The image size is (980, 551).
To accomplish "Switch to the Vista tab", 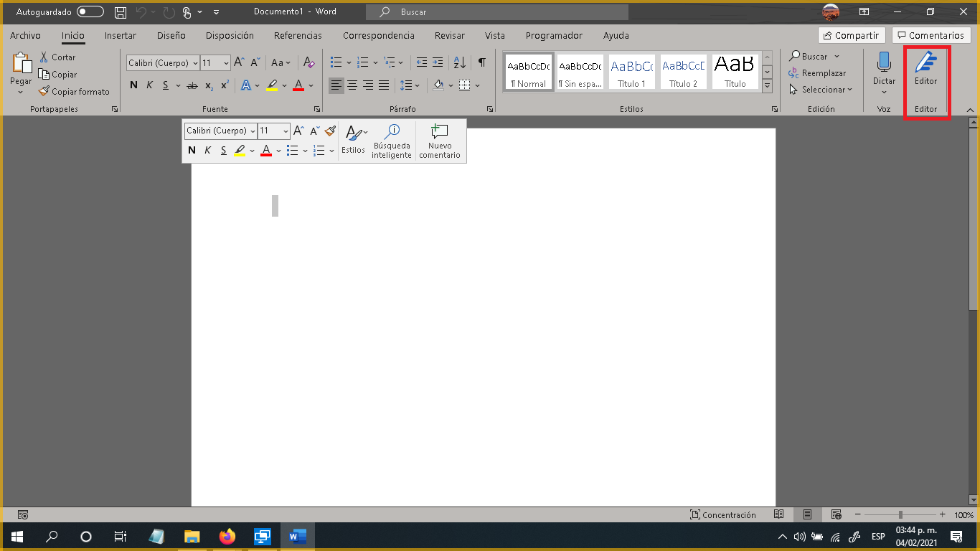I will point(494,35).
